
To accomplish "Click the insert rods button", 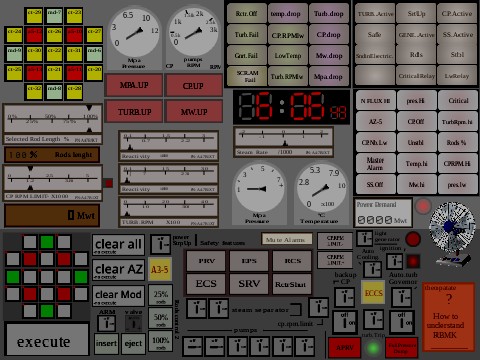I will 106,344.
